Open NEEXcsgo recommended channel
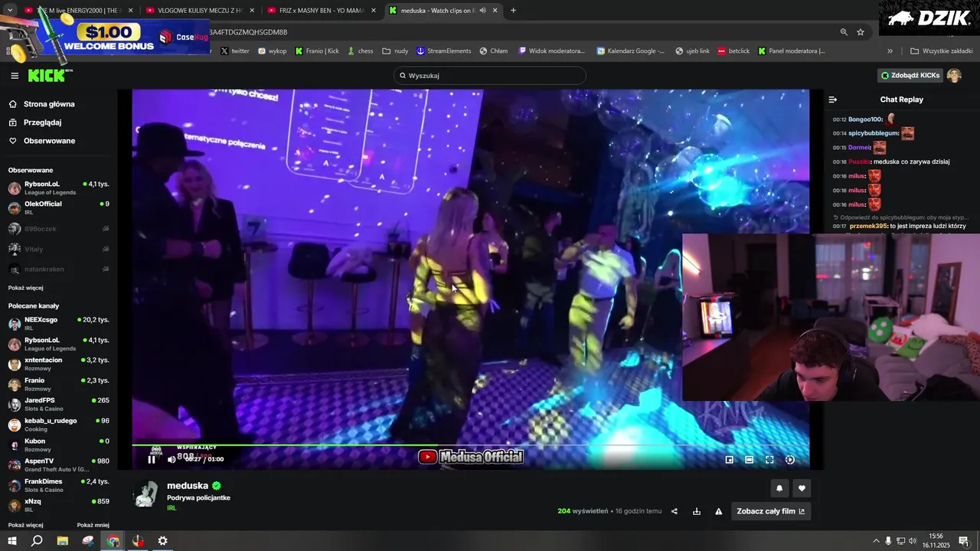980x551 pixels. (59, 324)
